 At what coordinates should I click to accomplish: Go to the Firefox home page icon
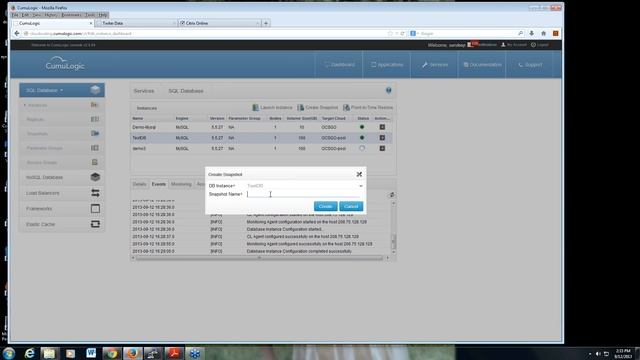tap(543, 33)
